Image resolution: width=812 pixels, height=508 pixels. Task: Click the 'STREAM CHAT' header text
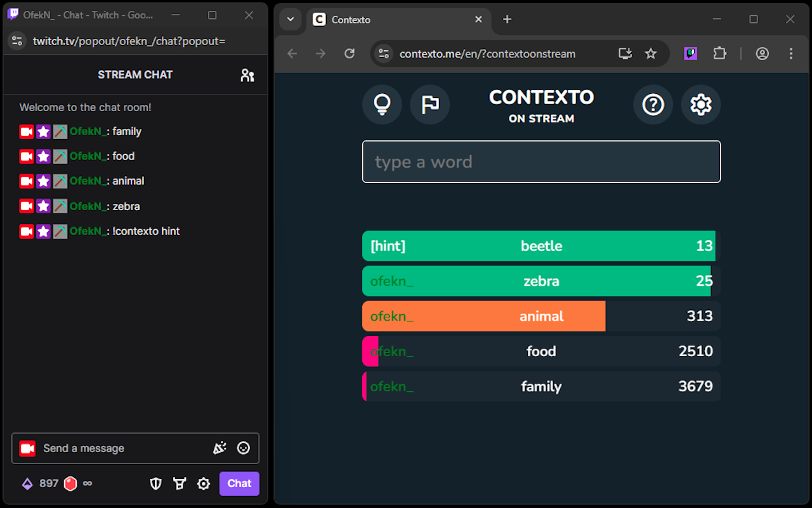click(x=135, y=75)
